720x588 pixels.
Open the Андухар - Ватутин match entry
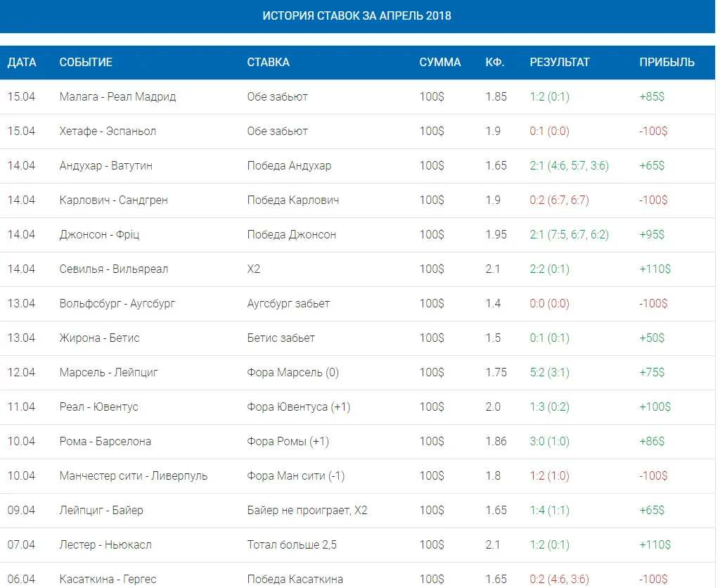[x=105, y=166]
